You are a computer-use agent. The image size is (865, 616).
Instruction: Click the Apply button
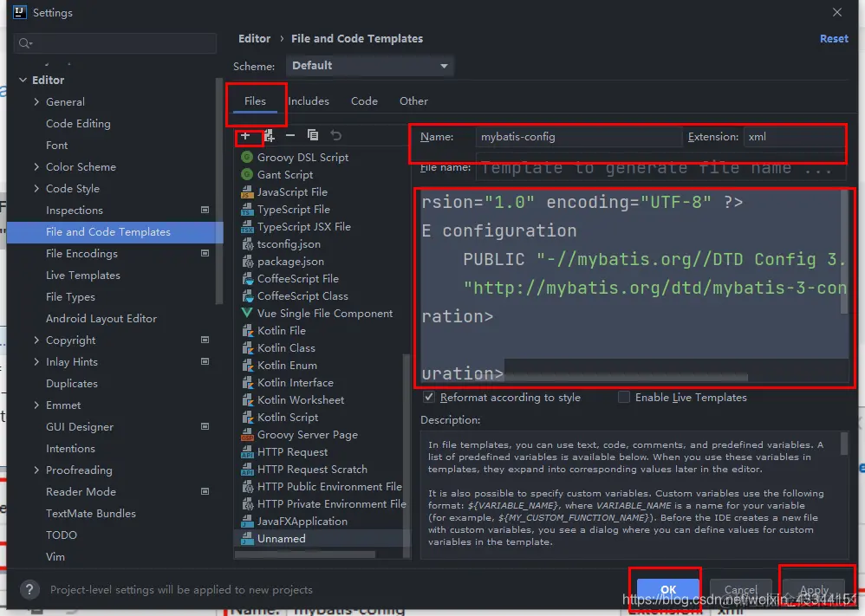pyautogui.click(x=814, y=589)
